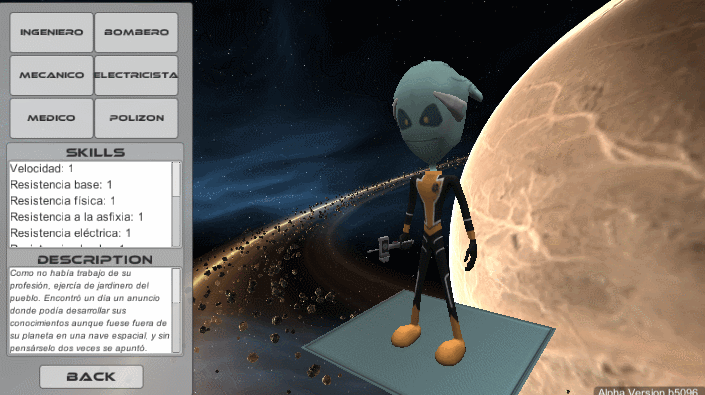Screen dimensions: 705x395
Task: Select the Resistencia eléctrica skill entry
Action: pyautogui.click(x=71, y=233)
